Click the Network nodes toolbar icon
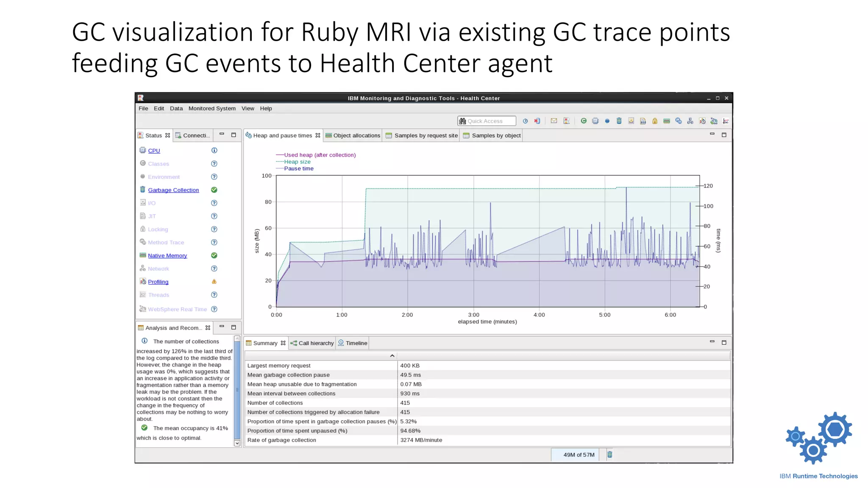The height and width of the screenshot is (488, 868). [690, 121]
